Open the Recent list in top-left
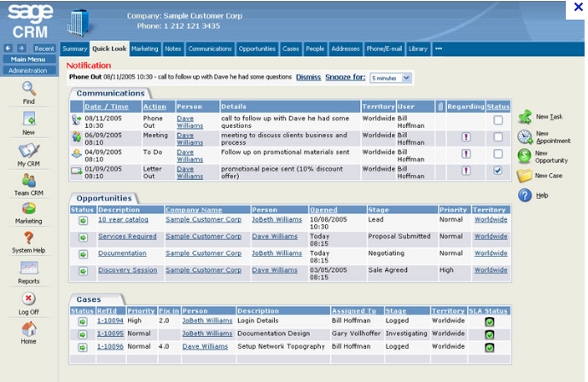Viewport: 588px width, 382px height. (x=44, y=49)
